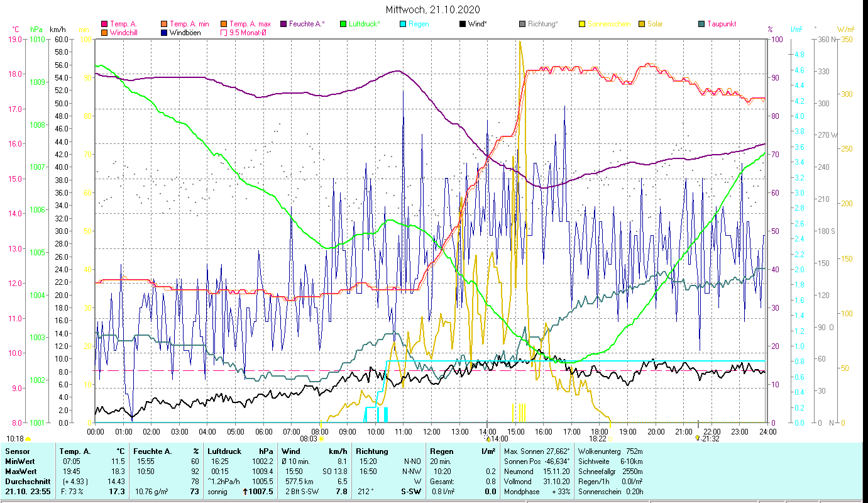Click the 'Sonnen Pos -46,634°' entry
The height and width of the screenshot is (503, 868).
(537, 462)
